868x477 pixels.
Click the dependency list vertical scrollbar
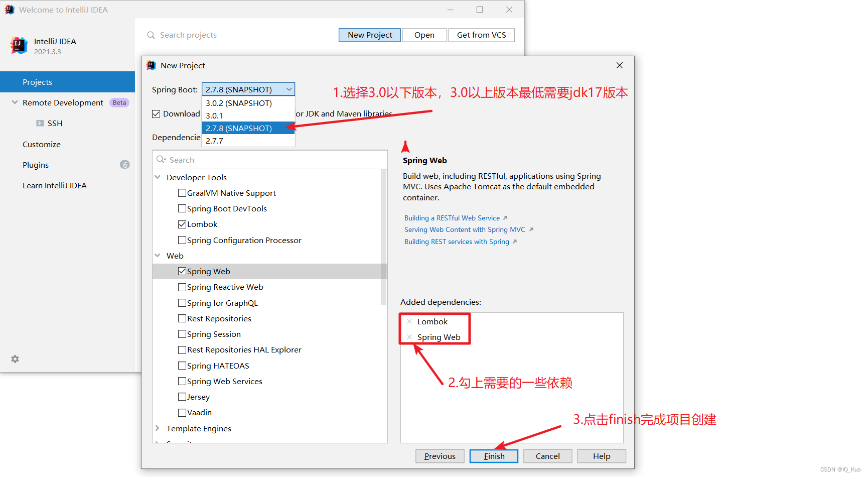click(x=384, y=237)
